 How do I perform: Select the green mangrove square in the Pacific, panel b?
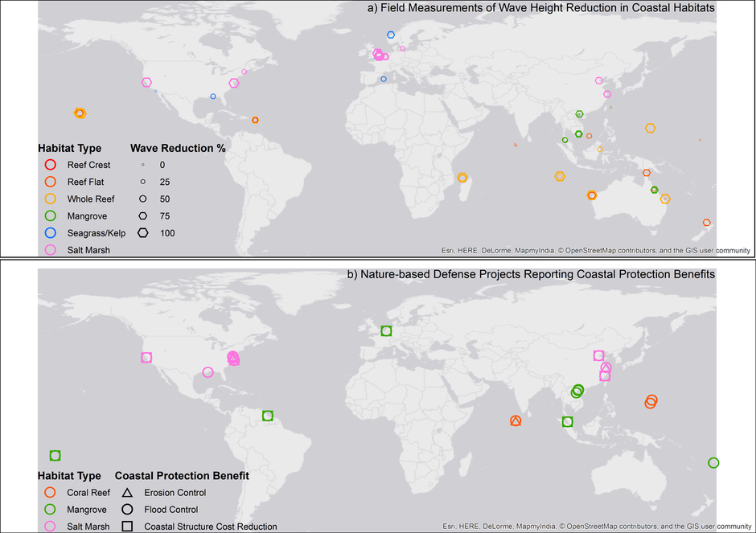[x=55, y=455]
